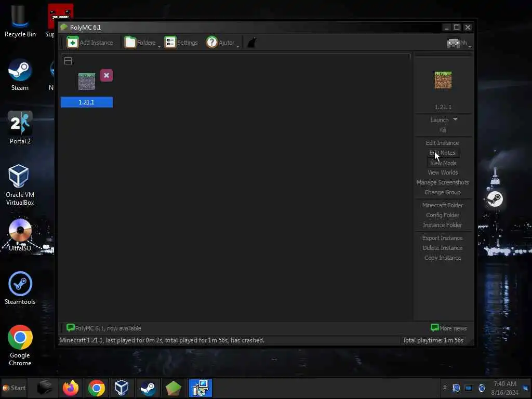Click the globe icon in the system tray
Image resolution: width=532 pixels, height=399 pixels.
point(482,388)
